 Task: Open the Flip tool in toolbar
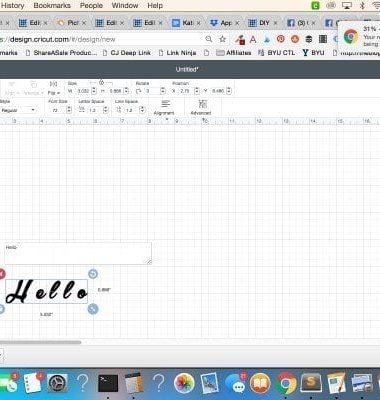pos(53,88)
